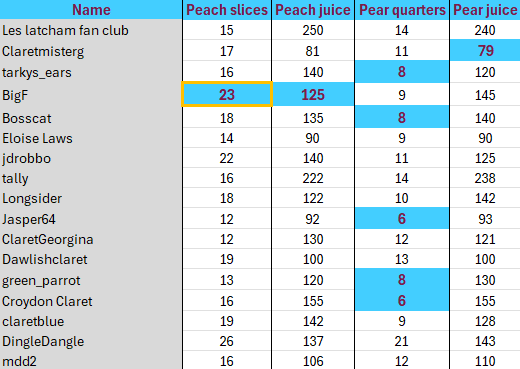520x369 pixels.
Task: Select BigF's highlighted 23 peach slices cell
Action: coord(227,94)
